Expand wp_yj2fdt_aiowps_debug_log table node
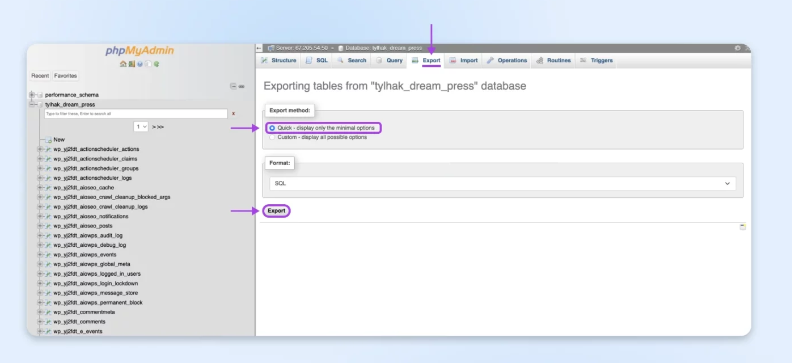The image size is (792, 363). [40, 245]
